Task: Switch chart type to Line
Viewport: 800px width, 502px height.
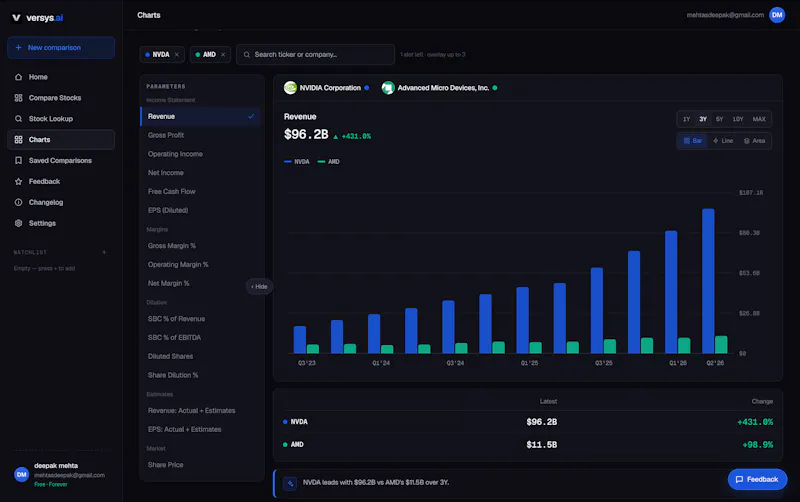Action: click(x=723, y=141)
